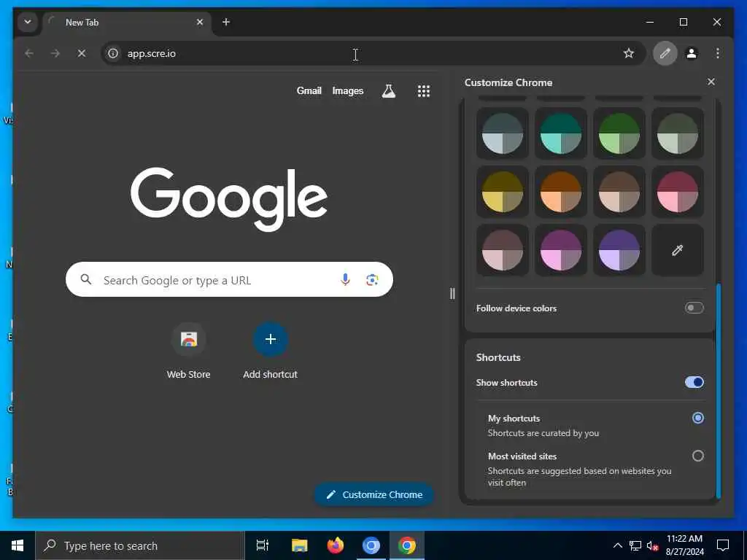
Task: Open the Web Store shortcut
Action: [x=189, y=351]
